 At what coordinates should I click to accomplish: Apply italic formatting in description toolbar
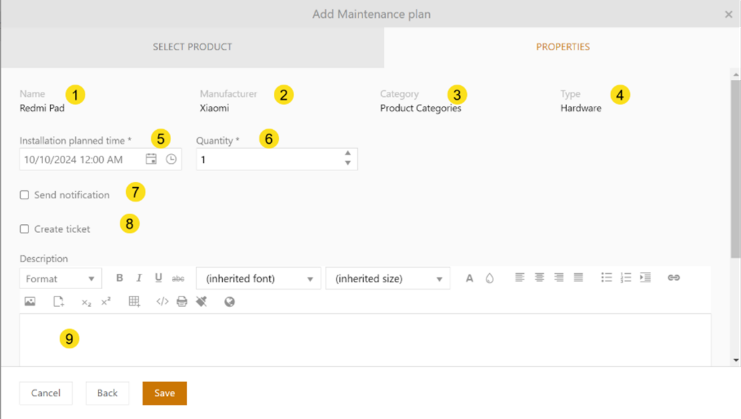(139, 278)
